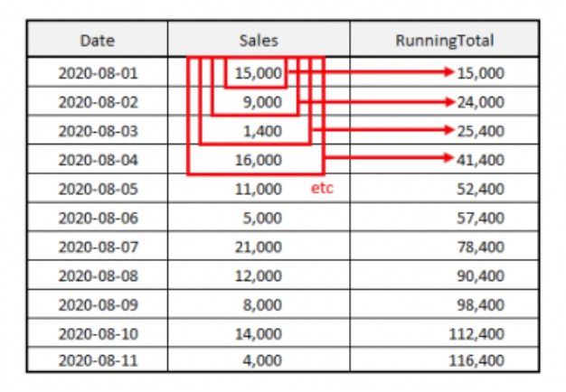Select final RunningTotal value 116,400
Screen dimensions: 566x392
(477, 359)
